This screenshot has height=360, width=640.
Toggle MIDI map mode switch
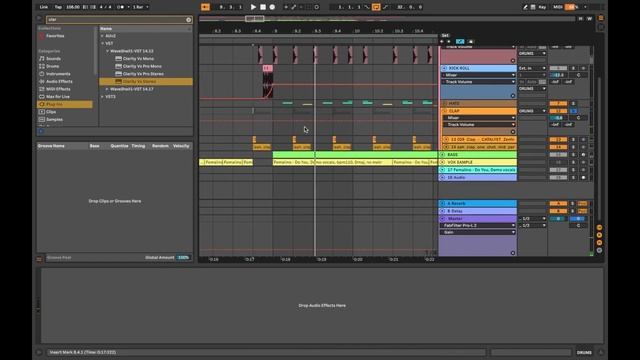click(558, 7)
